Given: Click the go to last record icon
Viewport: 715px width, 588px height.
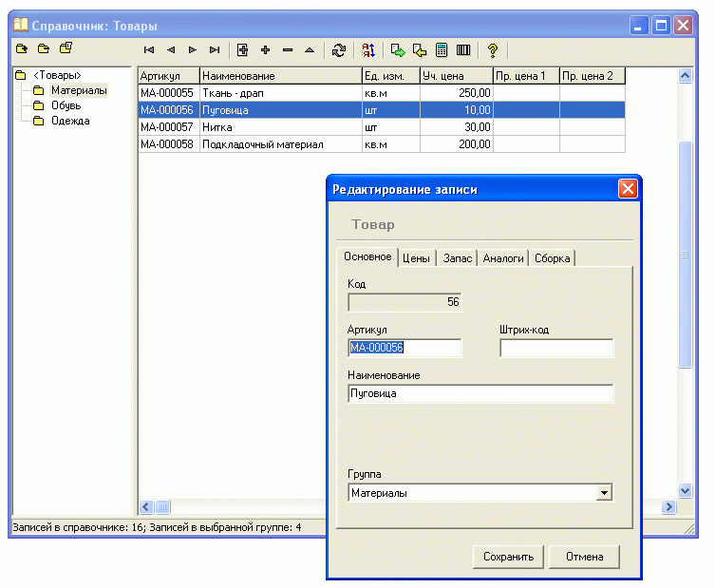Looking at the screenshot, I should 215,49.
